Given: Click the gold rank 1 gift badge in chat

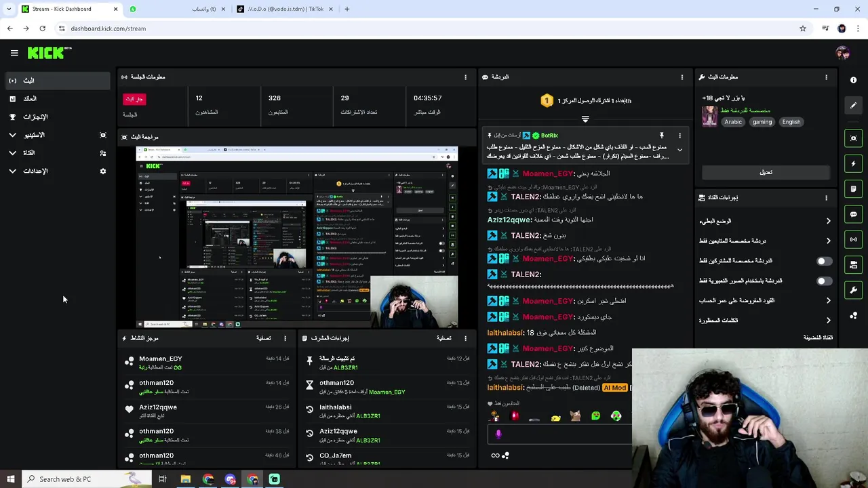Looking at the screenshot, I should coord(547,101).
